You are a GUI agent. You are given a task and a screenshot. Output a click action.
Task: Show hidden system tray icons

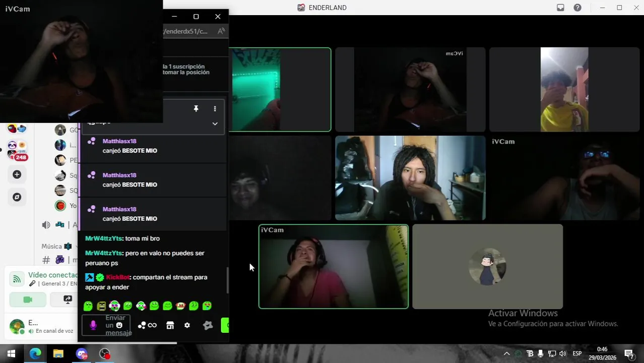pyautogui.click(x=506, y=353)
